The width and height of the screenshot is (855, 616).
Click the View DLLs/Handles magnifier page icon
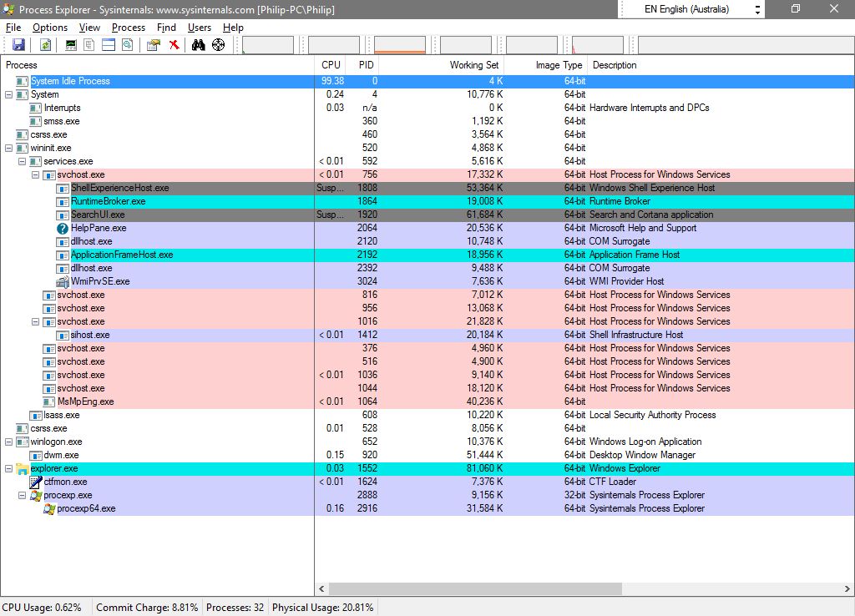click(x=128, y=45)
